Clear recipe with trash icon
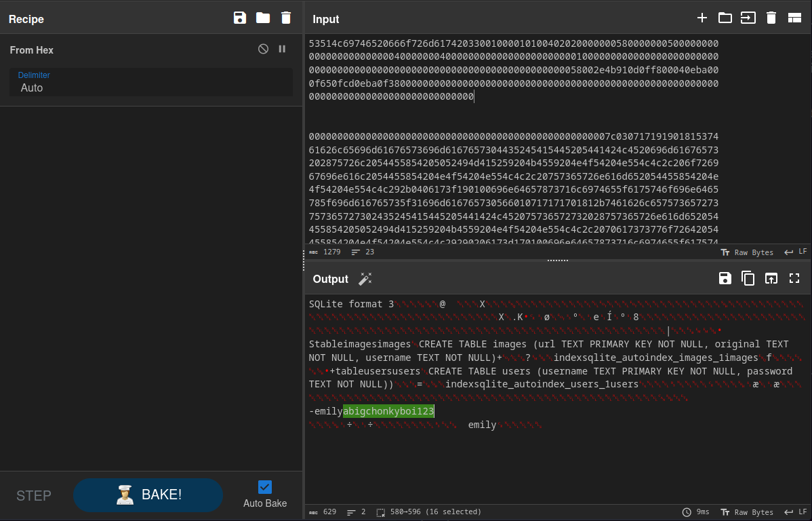Viewport: 812px width, 521px height. click(x=286, y=18)
